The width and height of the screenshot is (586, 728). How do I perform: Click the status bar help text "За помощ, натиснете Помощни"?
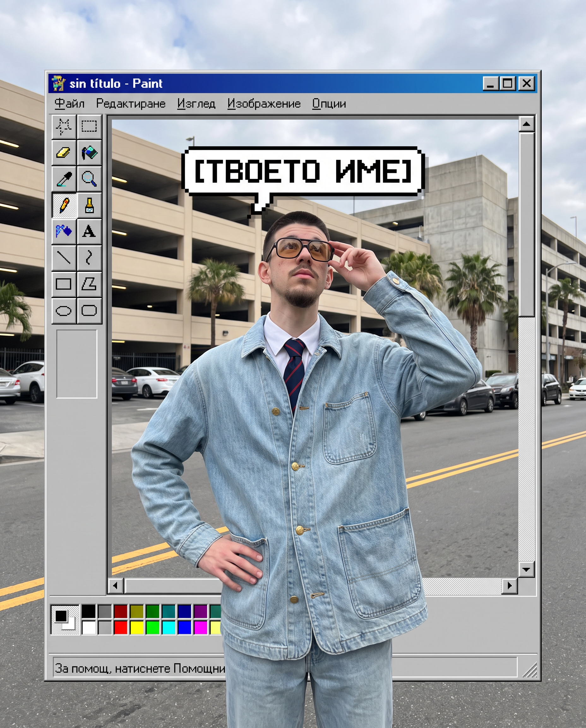click(140, 668)
